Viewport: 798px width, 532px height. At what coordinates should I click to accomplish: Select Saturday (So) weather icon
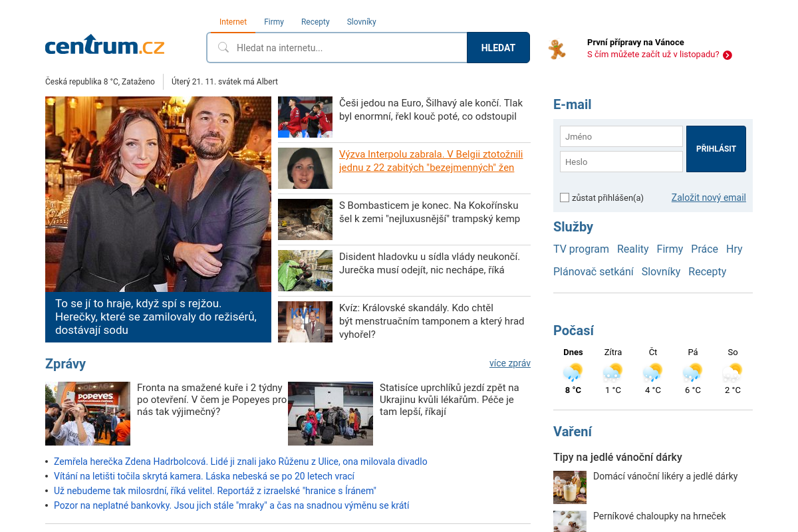coord(732,372)
